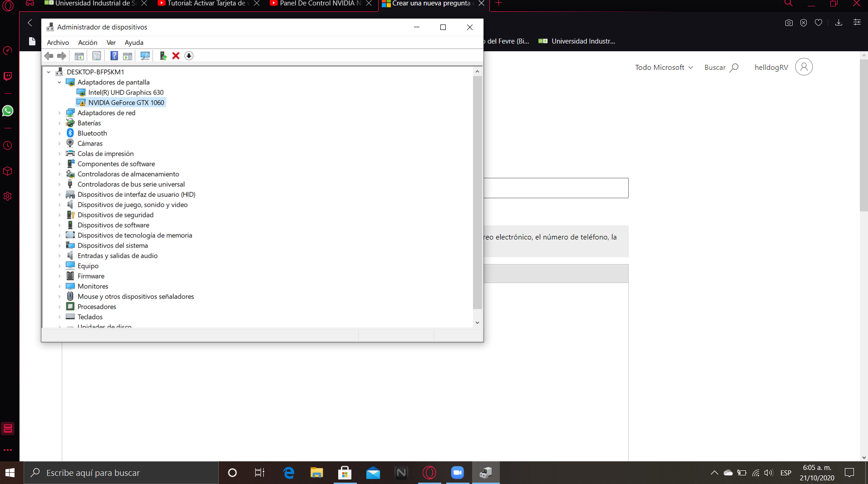Scan for hardware changes icon
Image resolution: width=868 pixels, height=484 pixels.
click(x=145, y=56)
